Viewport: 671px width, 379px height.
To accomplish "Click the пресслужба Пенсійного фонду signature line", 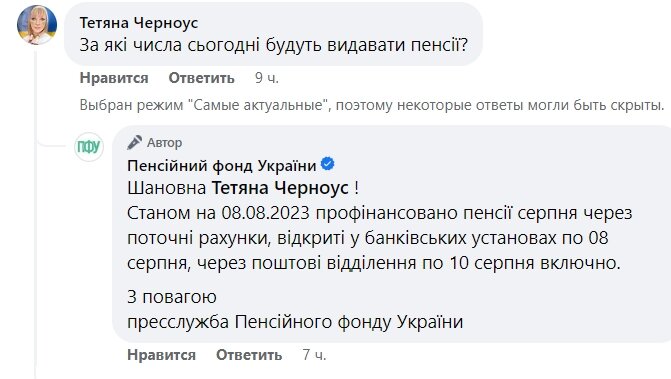I will click(295, 322).
